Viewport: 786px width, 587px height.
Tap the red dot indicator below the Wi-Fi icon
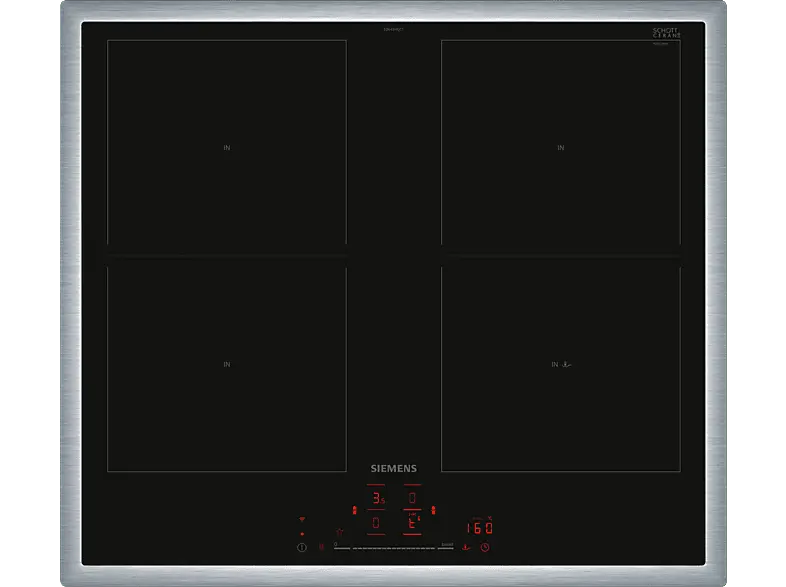[302, 533]
